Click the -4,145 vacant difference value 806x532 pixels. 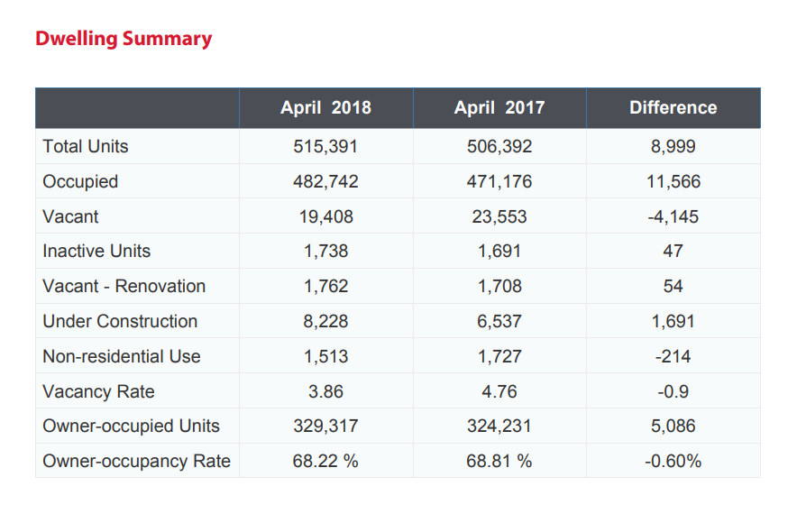(x=673, y=216)
